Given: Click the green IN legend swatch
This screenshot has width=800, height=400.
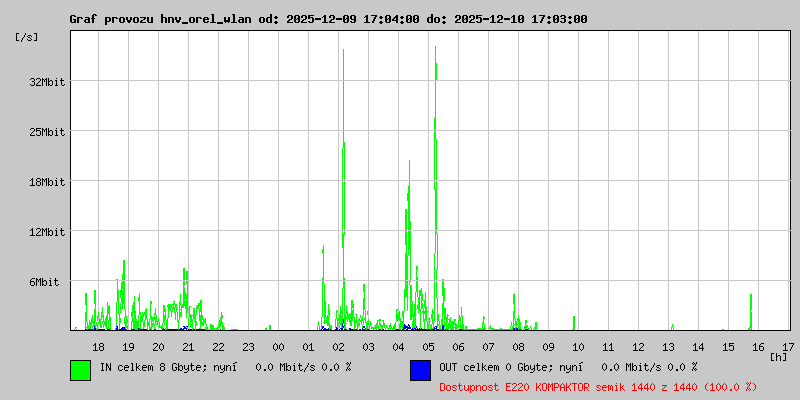Looking at the screenshot, I should (80, 369).
